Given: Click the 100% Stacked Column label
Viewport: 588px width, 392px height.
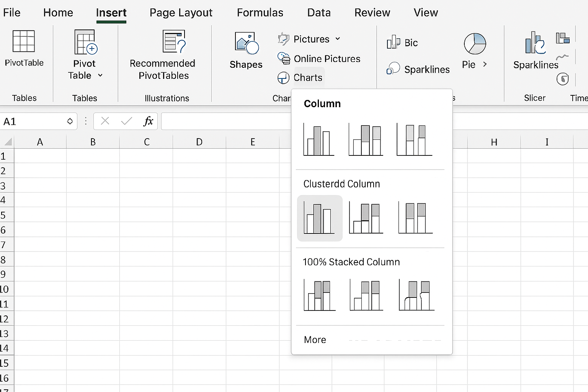Looking at the screenshot, I should (351, 262).
